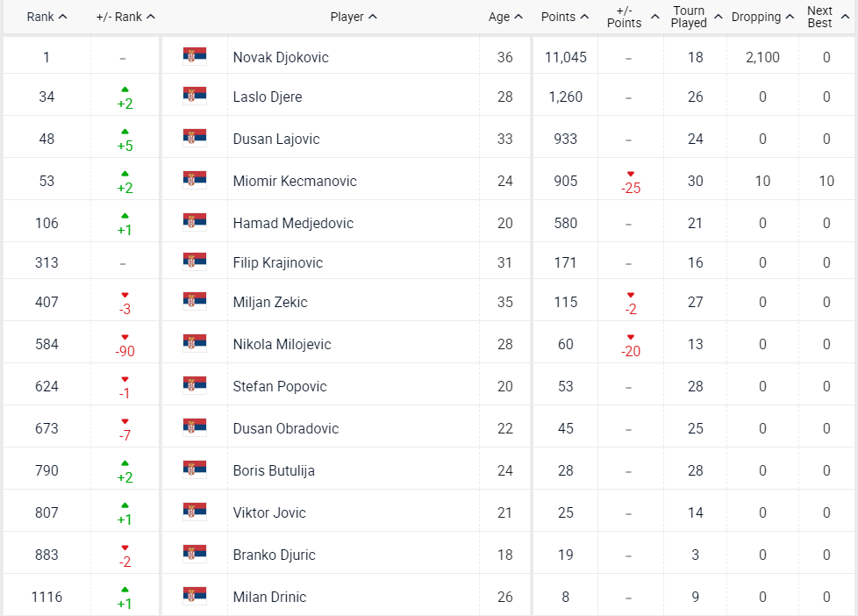Viewport: 858px width, 616px height.
Task: Click the red points-change arrow for Miljan Zekic
Action: [x=631, y=295]
